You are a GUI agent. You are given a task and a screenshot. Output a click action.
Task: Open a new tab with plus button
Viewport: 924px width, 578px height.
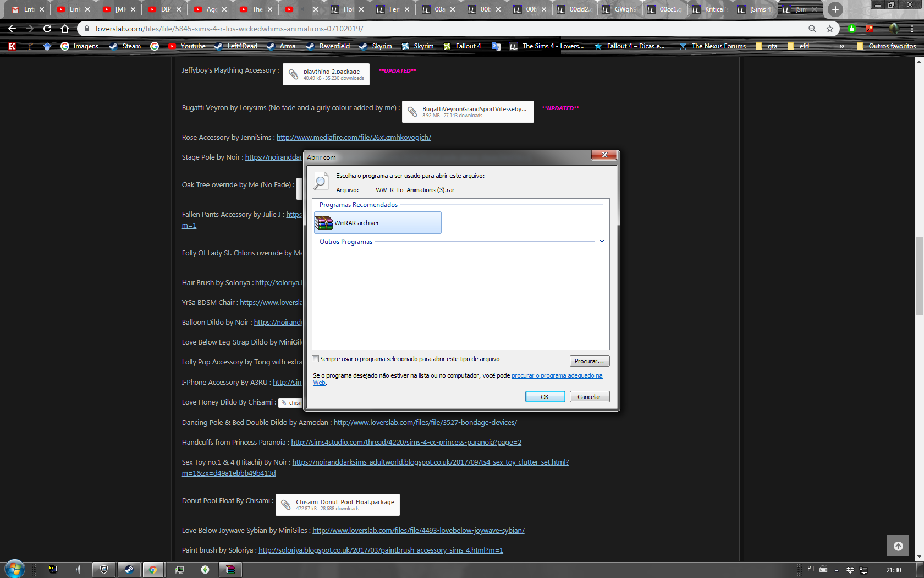(835, 9)
